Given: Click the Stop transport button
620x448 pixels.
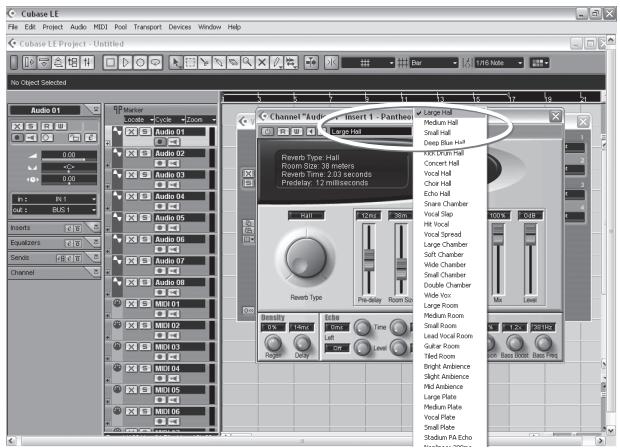Looking at the screenshot, I should pos(111,62).
